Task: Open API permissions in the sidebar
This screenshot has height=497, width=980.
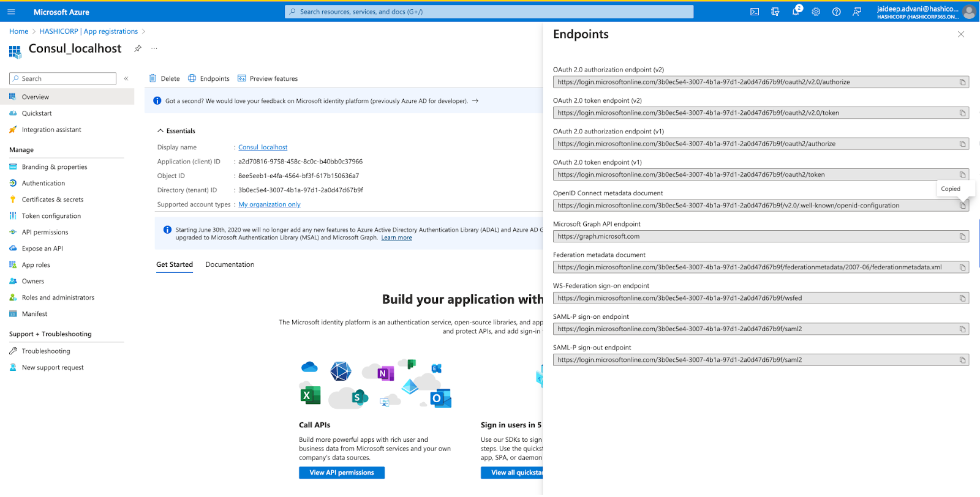Action: tap(45, 232)
